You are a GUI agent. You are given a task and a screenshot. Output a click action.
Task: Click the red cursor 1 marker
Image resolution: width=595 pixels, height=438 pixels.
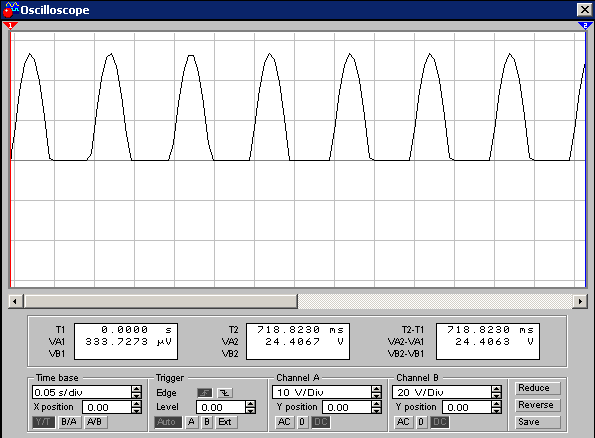click(x=10, y=26)
